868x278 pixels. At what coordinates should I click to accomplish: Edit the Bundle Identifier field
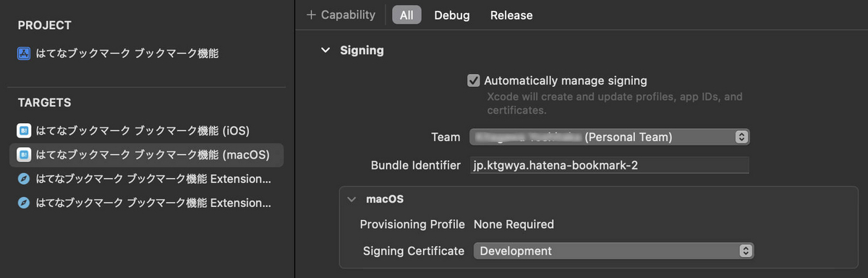tap(610, 165)
